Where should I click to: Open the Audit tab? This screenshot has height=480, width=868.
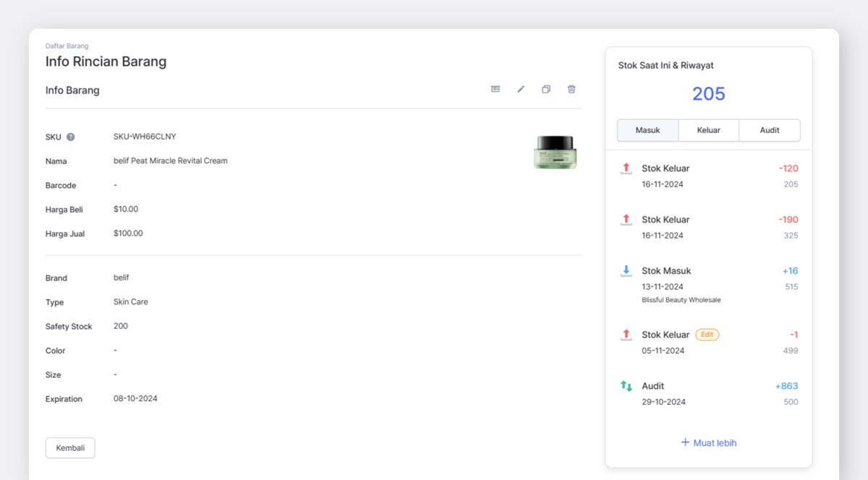tap(770, 130)
